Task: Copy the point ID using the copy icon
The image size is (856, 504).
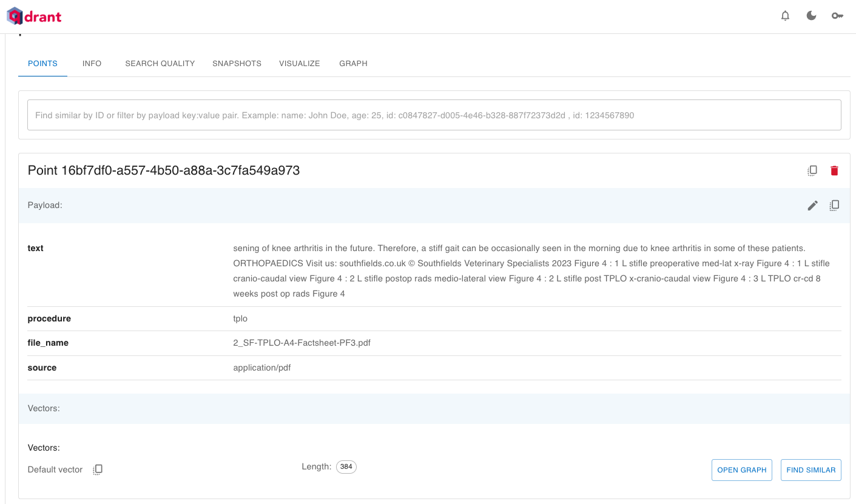Action: tap(812, 170)
